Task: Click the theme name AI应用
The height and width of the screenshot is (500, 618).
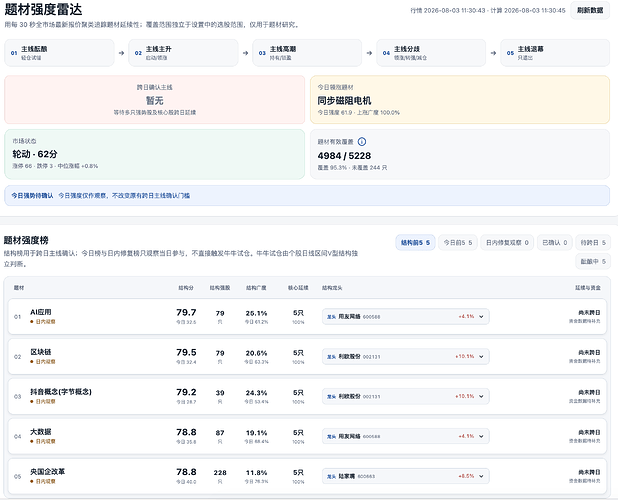Action: [41, 312]
